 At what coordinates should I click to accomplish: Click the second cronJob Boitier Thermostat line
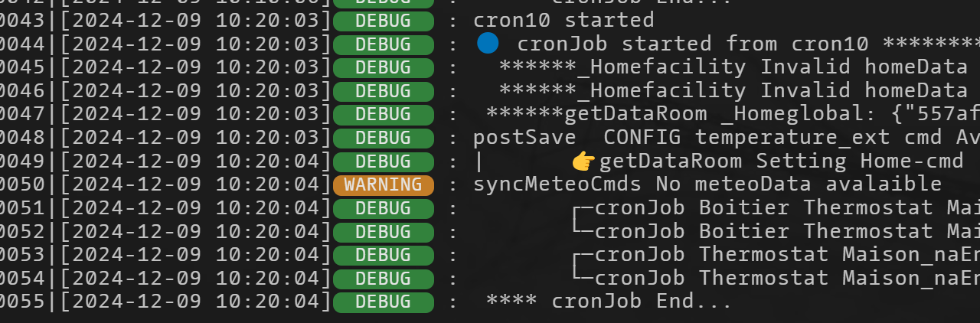tap(776, 231)
